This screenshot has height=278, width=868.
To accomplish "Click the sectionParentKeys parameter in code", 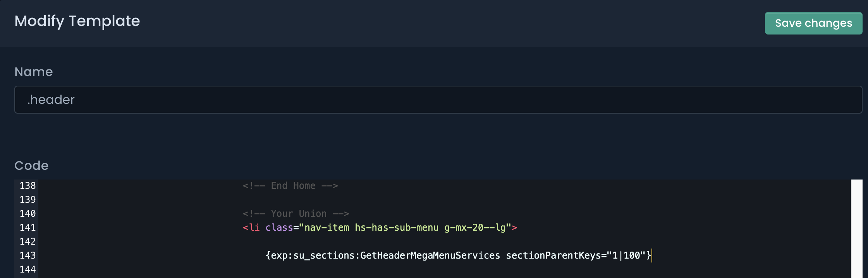I will click(x=553, y=256).
